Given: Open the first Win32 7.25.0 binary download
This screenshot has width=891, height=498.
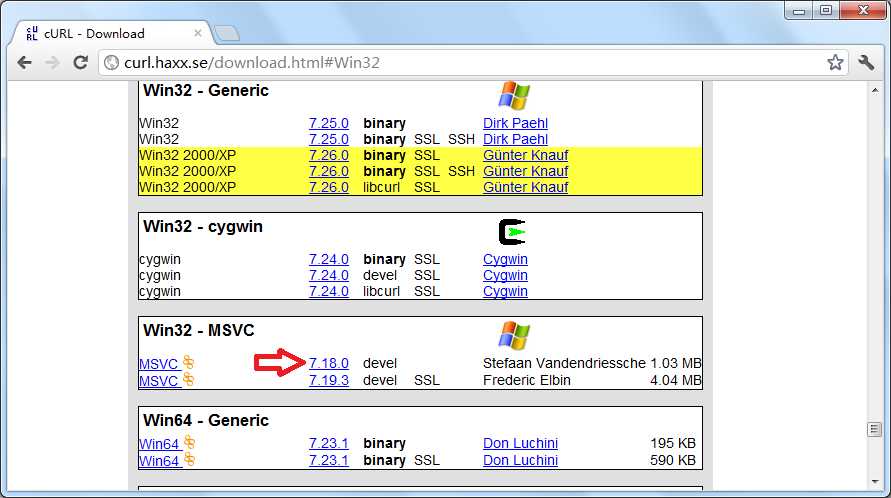Looking at the screenshot, I should tap(328, 123).
